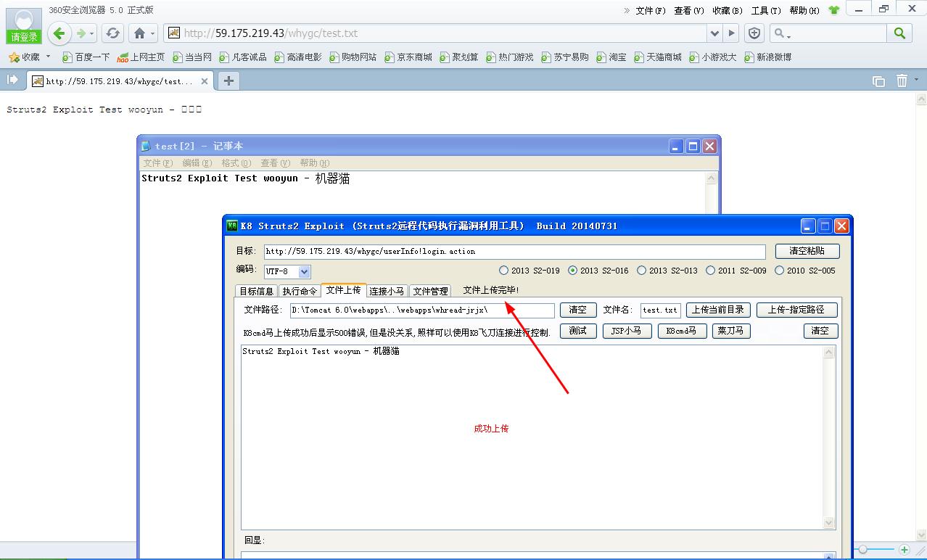Select the 2010 S2-005 radio option
927x560 pixels.
pos(805,271)
